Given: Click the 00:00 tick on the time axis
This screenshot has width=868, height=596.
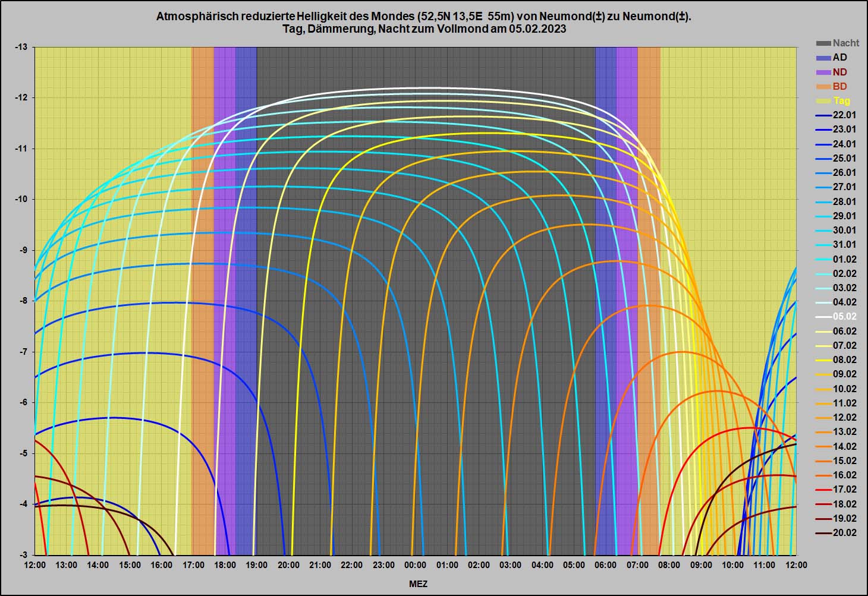Looking at the screenshot, I should 415,565.
